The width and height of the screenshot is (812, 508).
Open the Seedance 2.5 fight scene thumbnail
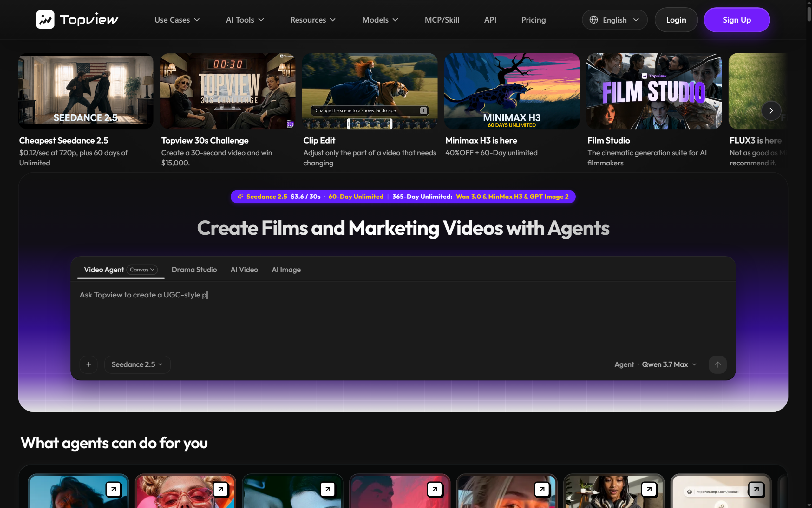pyautogui.click(x=86, y=91)
